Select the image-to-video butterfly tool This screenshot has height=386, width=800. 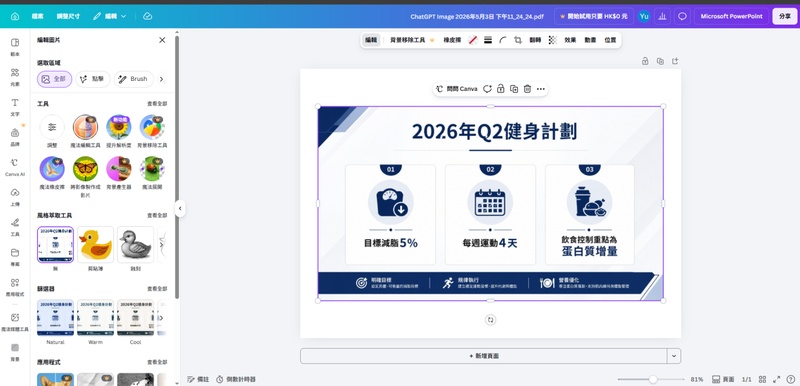[85, 176]
